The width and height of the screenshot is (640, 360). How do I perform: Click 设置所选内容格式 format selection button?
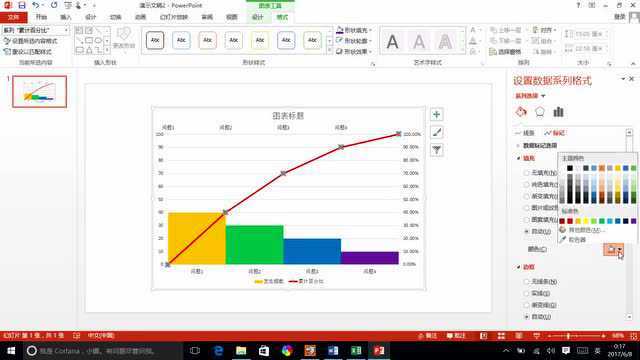click(30, 41)
